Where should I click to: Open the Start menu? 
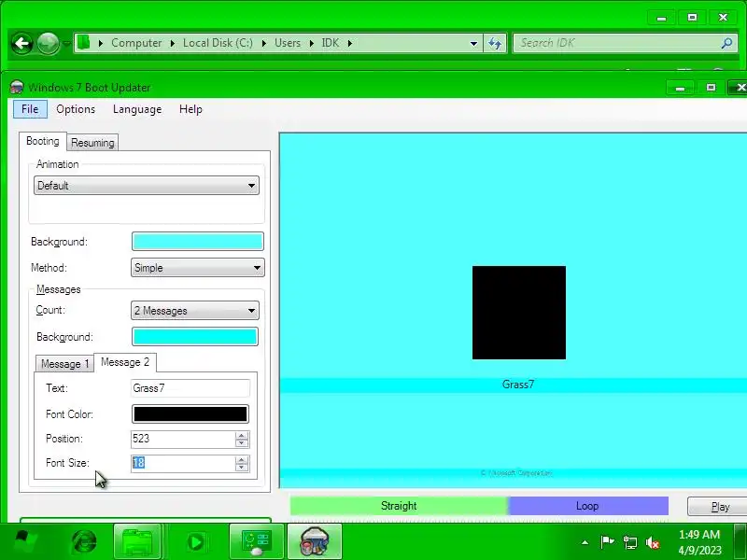point(24,541)
